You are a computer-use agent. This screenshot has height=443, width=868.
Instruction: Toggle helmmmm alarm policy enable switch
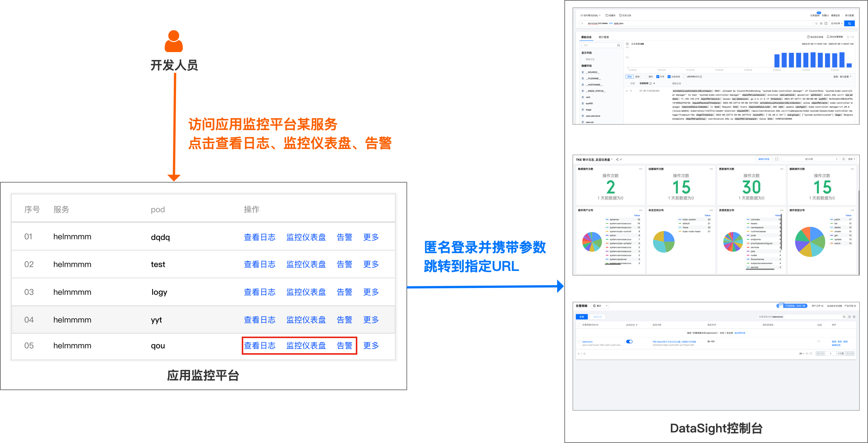(629, 341)
